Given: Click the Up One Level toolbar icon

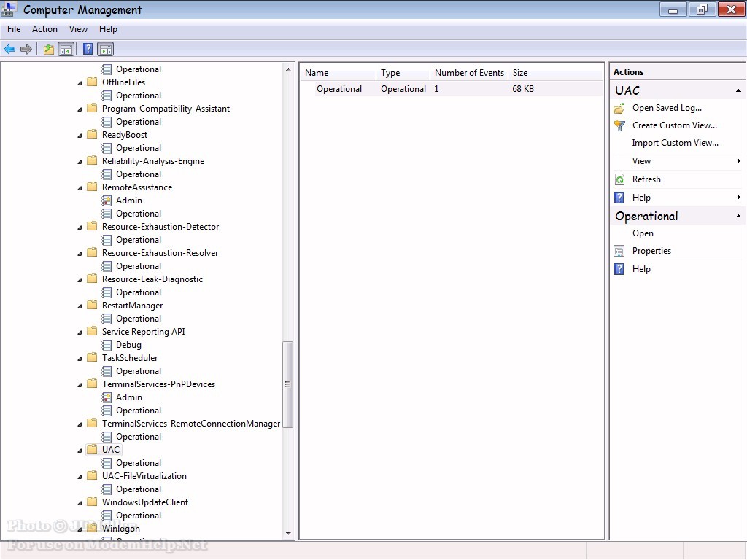Looking at the screenshot, I should point(49,49).
